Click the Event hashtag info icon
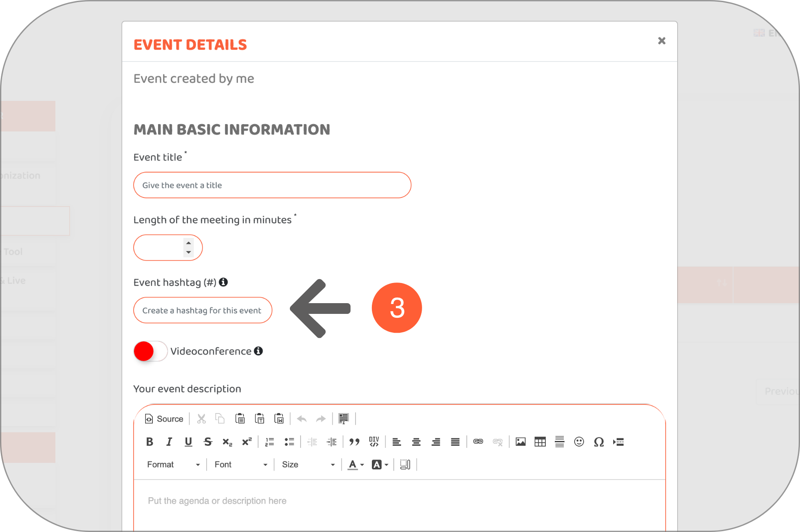Viewport: 800px width, 532px height. click(x=223, y=282)
